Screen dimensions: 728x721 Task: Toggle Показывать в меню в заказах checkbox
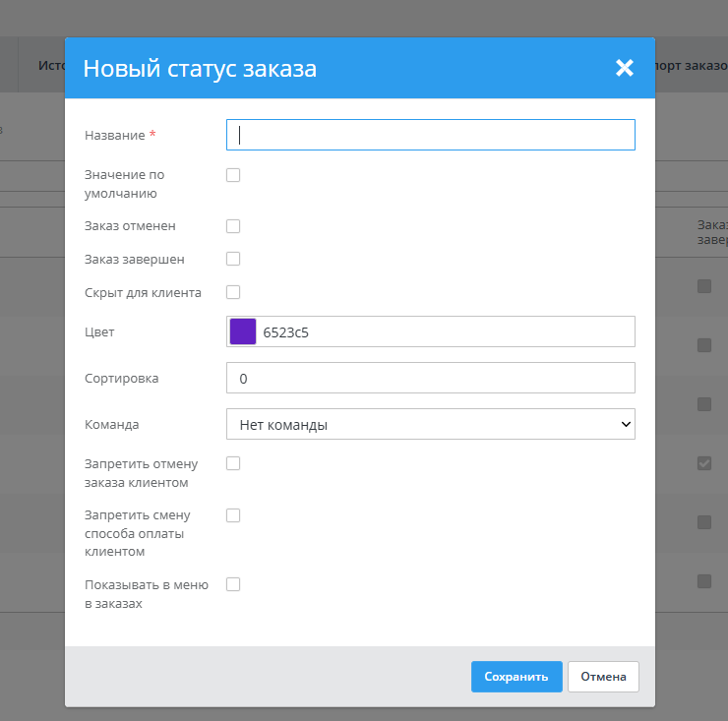[233, 584]
